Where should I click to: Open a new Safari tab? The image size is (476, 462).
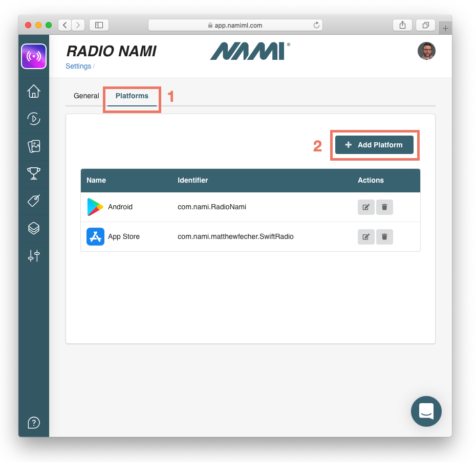pyautogui.click(x=445, y=28)
